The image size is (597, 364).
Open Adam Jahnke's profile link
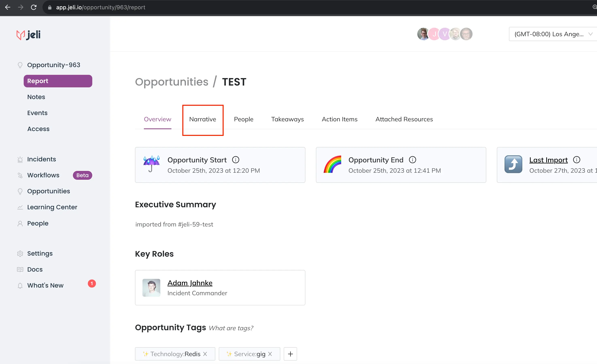[x=190, y=283]
